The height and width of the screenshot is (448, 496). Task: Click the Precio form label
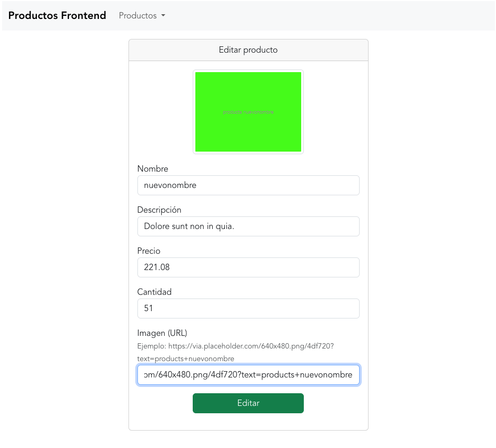click(148, 251)
